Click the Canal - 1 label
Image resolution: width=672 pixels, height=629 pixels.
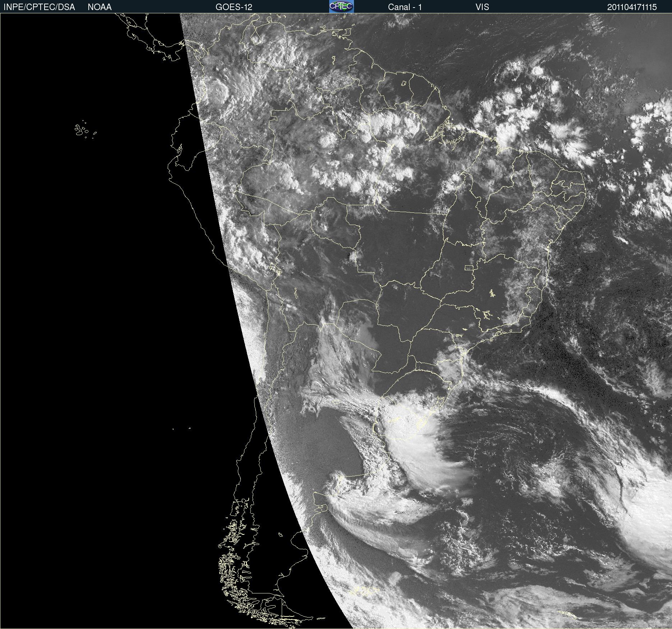(405, 7)
